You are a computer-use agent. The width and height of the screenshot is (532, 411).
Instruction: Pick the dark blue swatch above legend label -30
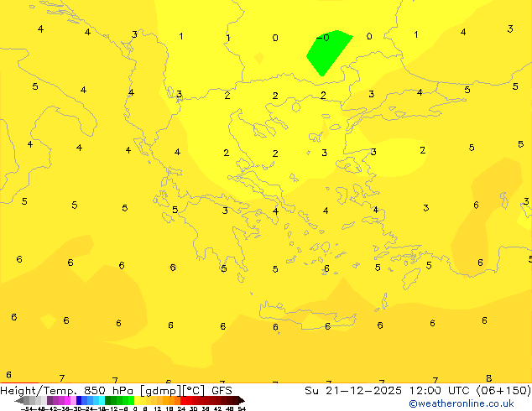[79, 400]
